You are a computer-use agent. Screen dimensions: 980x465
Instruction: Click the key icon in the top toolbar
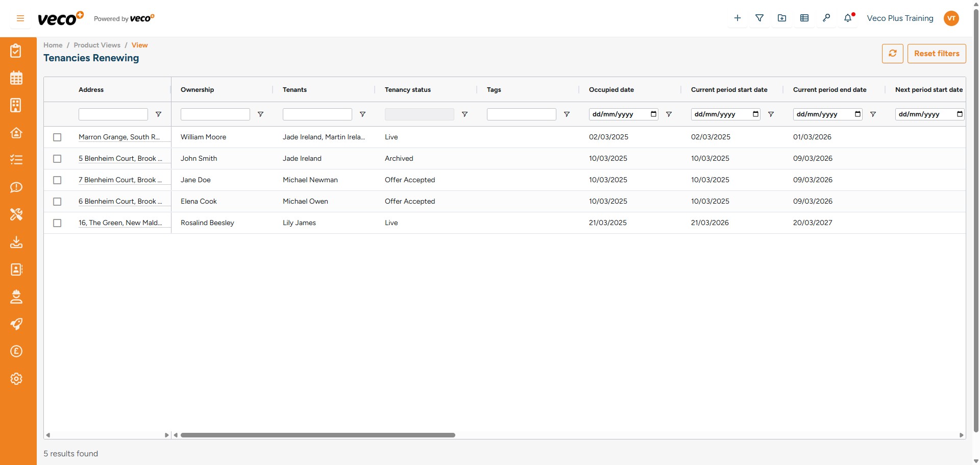point(827,18)
